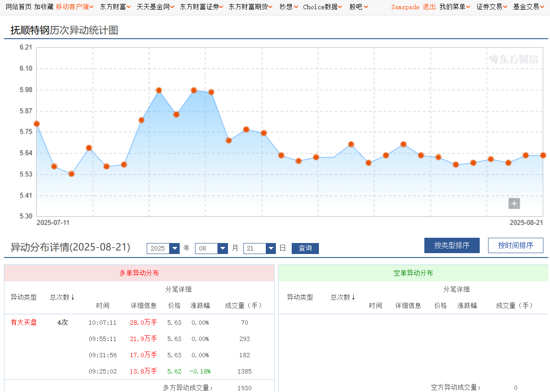550x392 pixels.
Task: Click the 28.0万手 detail entry
Action: coord(143,323)
